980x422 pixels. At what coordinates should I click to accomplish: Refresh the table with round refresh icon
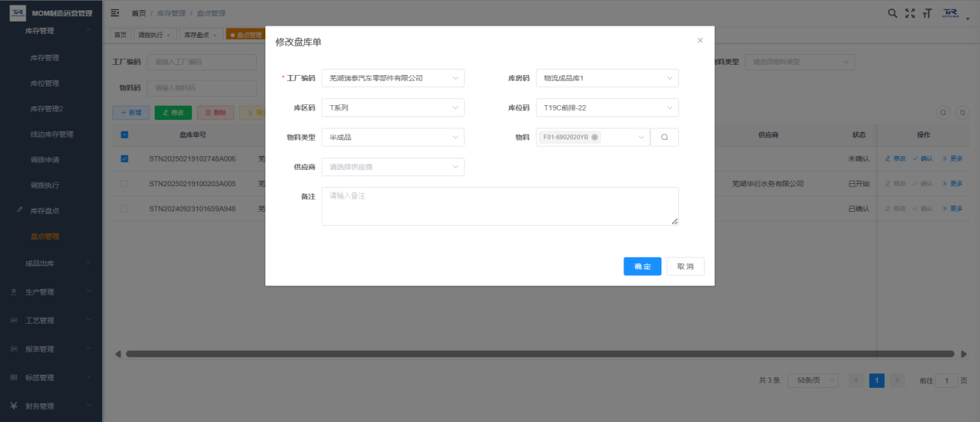click(962, 112)
